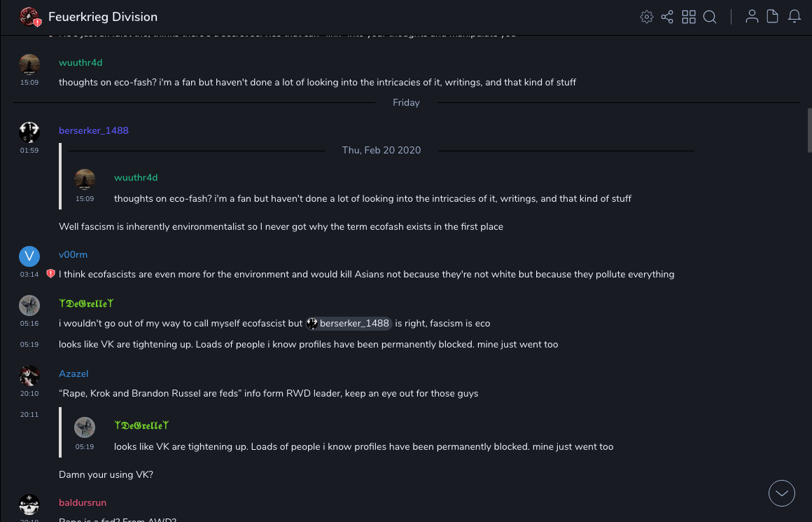Open the grid view icon
The width and height of the screenshot is (812, 522).
click(x=689, y=17)
